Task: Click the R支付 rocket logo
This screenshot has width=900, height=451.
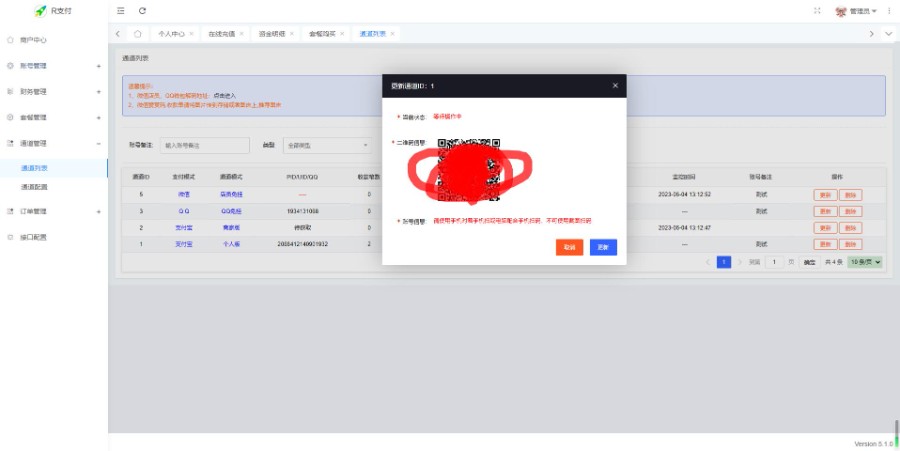Action: 53,11
